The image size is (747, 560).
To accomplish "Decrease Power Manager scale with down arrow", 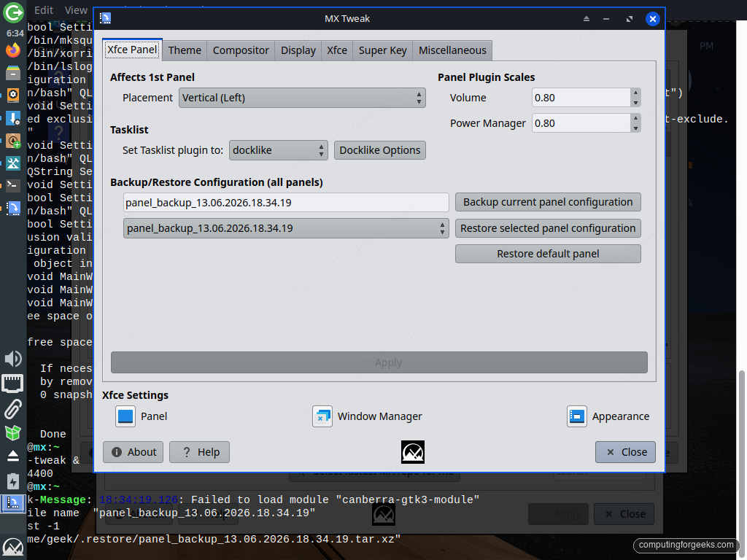I will 635,128.
